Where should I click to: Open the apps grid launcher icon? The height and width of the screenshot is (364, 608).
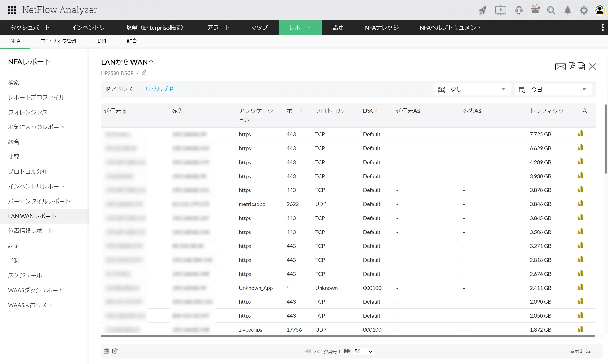point(12,10)
